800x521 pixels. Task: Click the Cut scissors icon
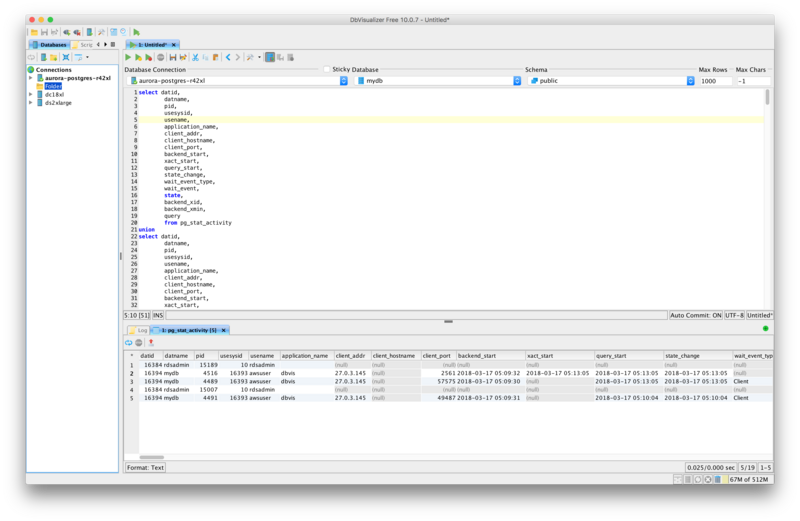pyautogui.click(x=195, y=57)
